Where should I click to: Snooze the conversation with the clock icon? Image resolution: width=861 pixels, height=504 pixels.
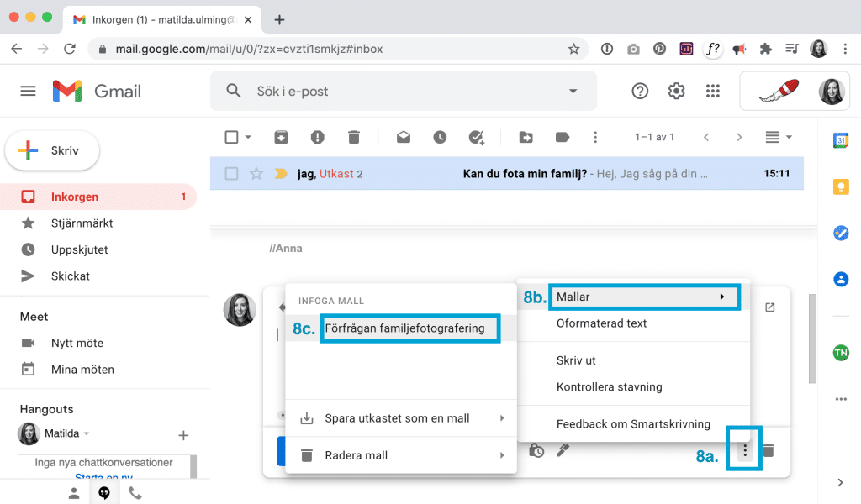(440, 136)
